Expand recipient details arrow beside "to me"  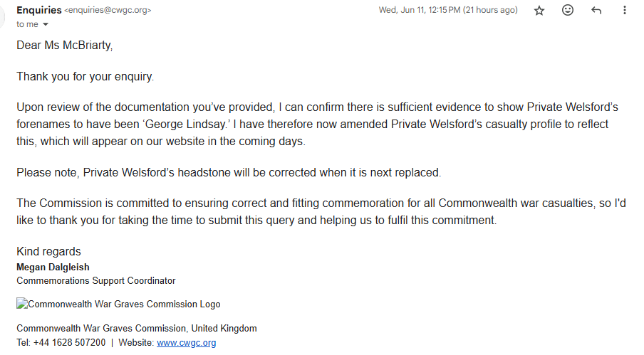click(x=46, y=24)
